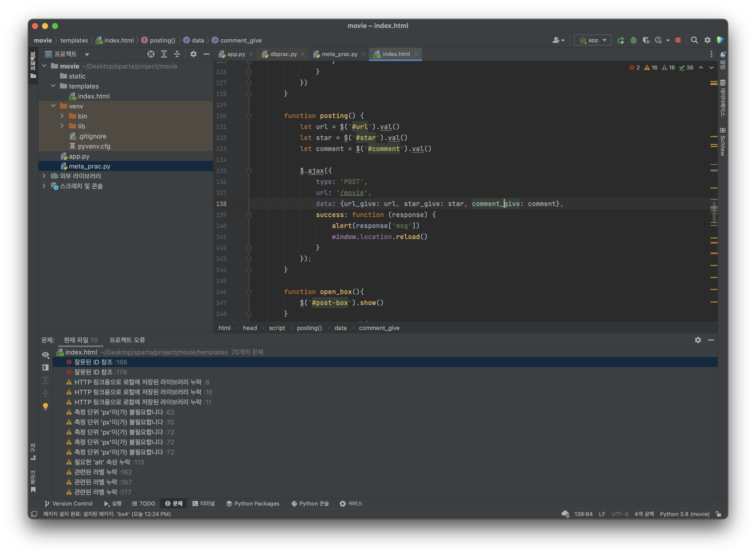
Task: Open notifications bell panel
Action: point(723,55)
